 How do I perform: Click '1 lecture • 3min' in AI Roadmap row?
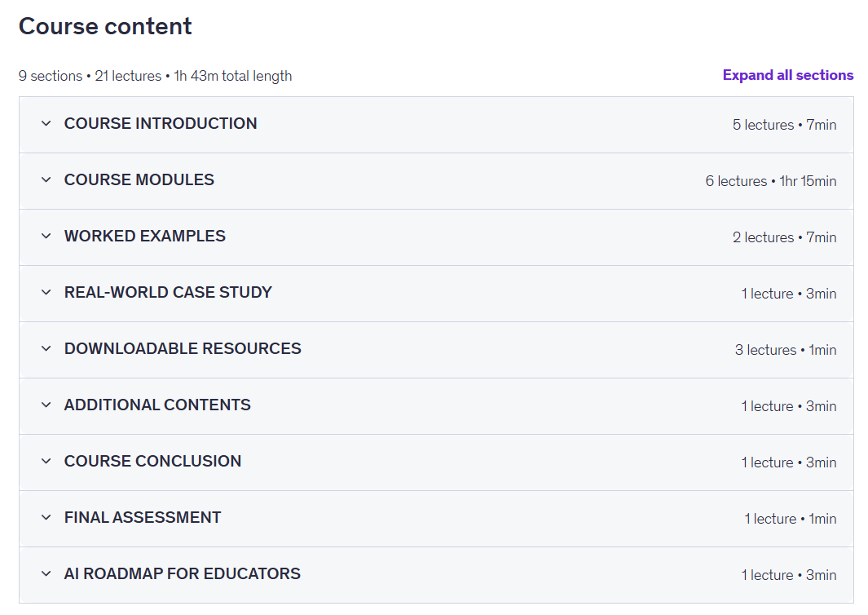point(789,575)
